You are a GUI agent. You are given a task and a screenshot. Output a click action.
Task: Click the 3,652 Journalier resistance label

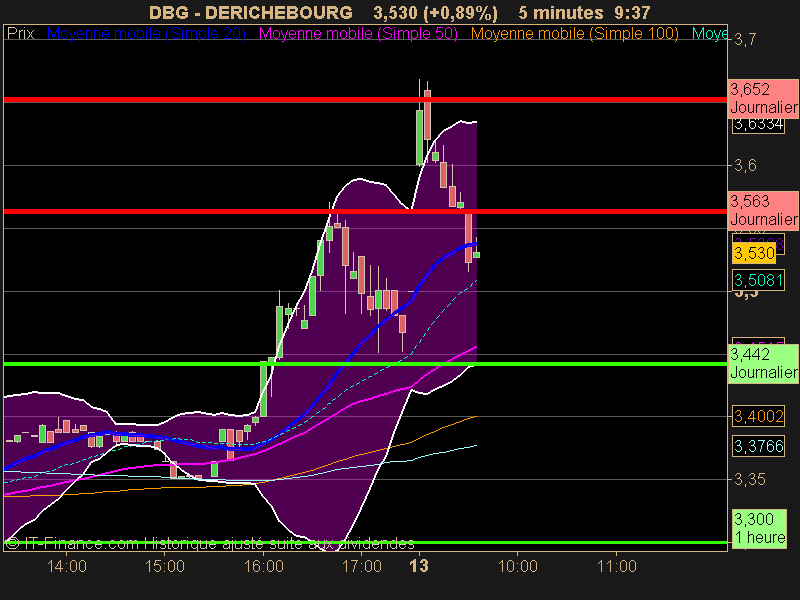pos(763,98)
